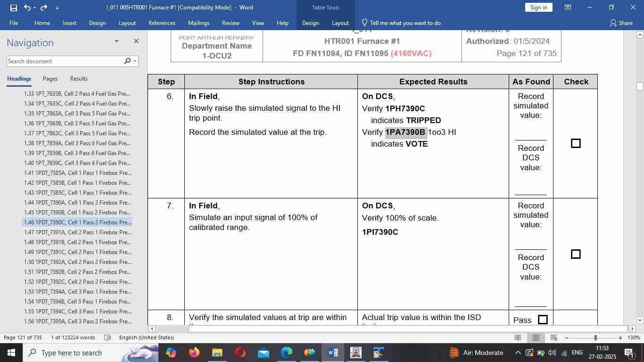Open Customize Quick Access Toolbar dropdown
Image resolution: width=644 pixels, height=362 pixels.
[x=57, y=8]
